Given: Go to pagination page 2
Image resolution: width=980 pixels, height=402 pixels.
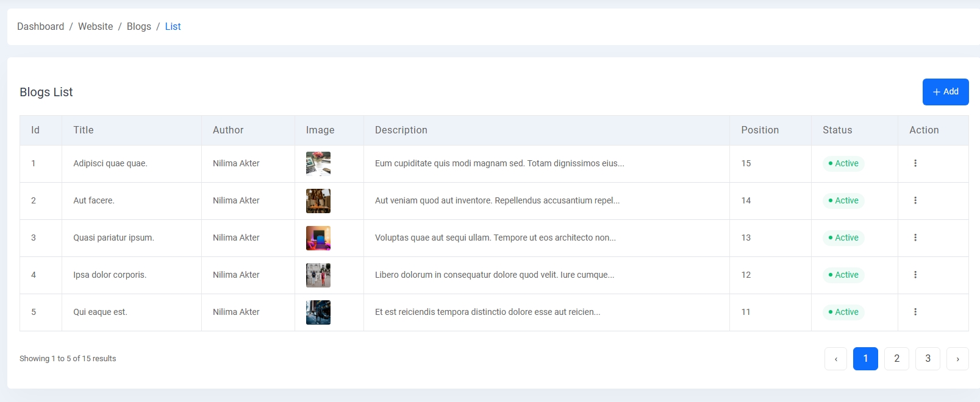Looking at the screenshot, I should tap(896, 359).
